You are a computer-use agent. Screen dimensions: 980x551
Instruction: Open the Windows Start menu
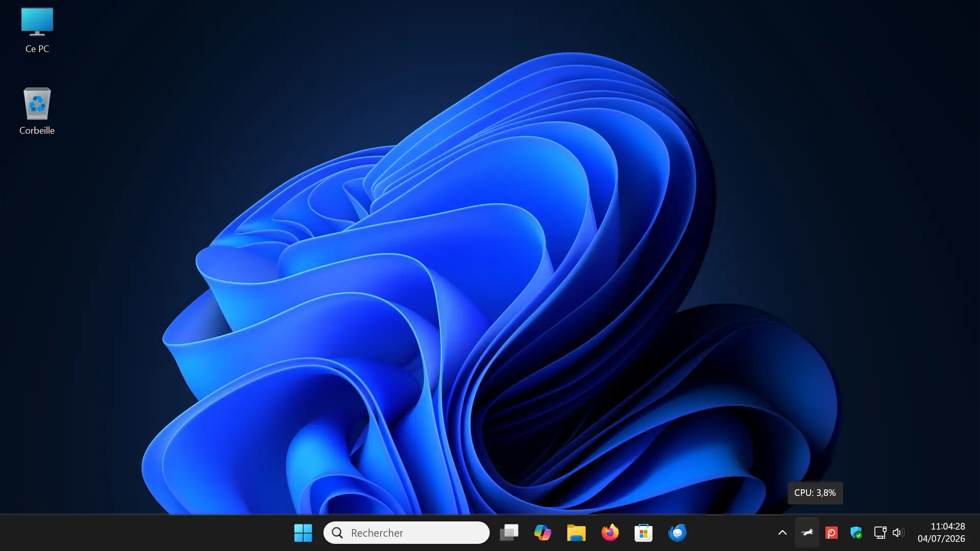[303, 533]
